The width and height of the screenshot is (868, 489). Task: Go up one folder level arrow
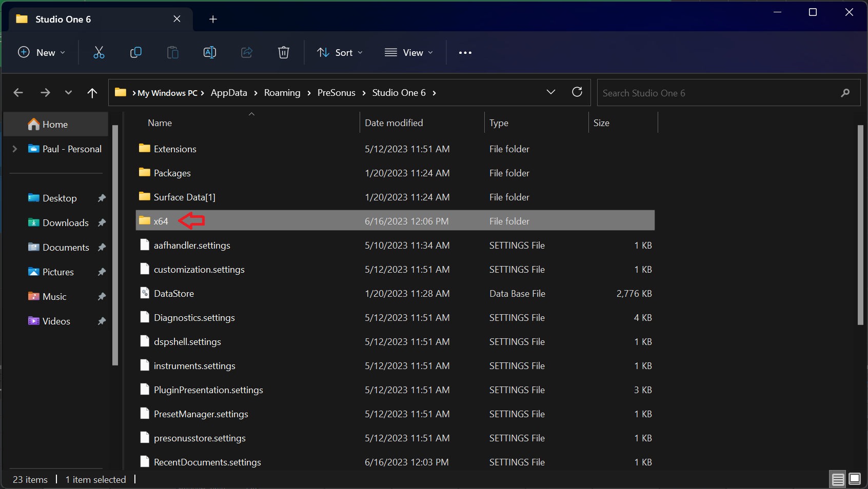[92, 93]
